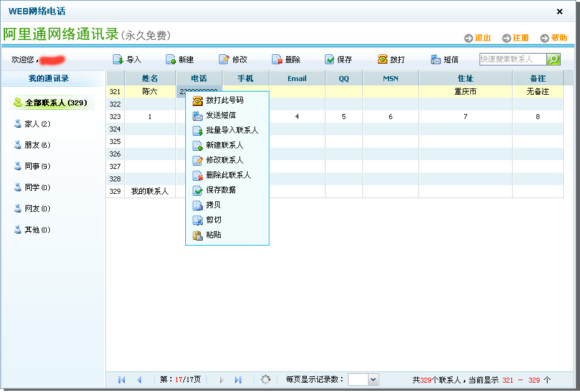Viewport: 580px width, 392px height.
Task: Click the Email column header
Action: coord(297,79)
